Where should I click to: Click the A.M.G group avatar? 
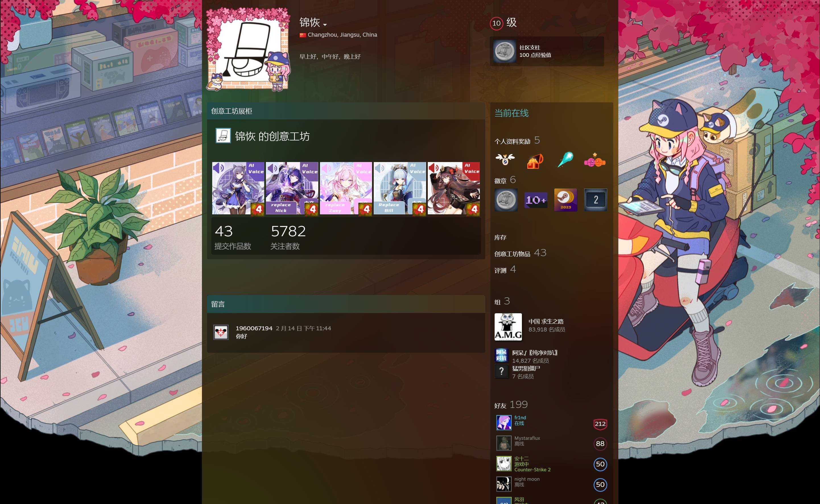pyautogui.click(x=508, y=327)
